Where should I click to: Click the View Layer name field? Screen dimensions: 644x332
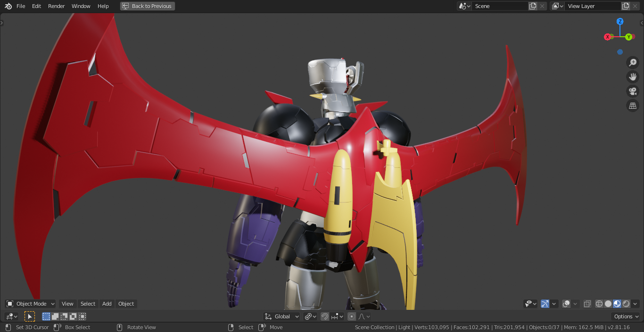pyautogui.click(x=593, y=6)
